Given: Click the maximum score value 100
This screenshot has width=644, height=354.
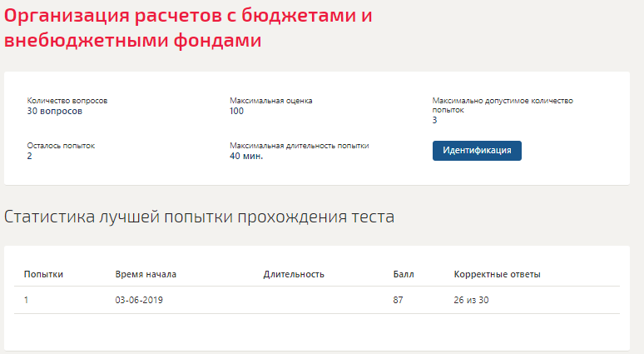Looking at the screenshot, I should 236,111.
